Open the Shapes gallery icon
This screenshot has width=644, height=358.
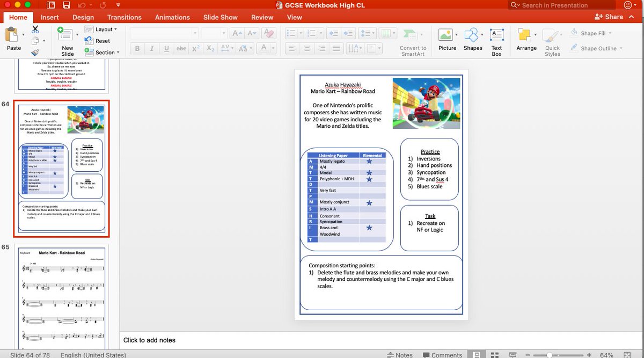(x=471, y=35)
